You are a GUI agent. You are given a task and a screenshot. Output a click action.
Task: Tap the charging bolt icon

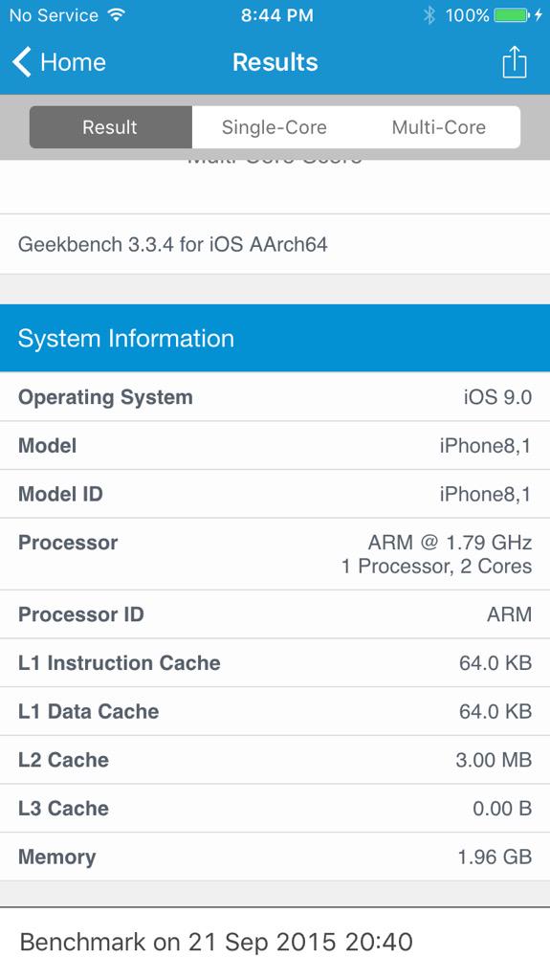539,15
